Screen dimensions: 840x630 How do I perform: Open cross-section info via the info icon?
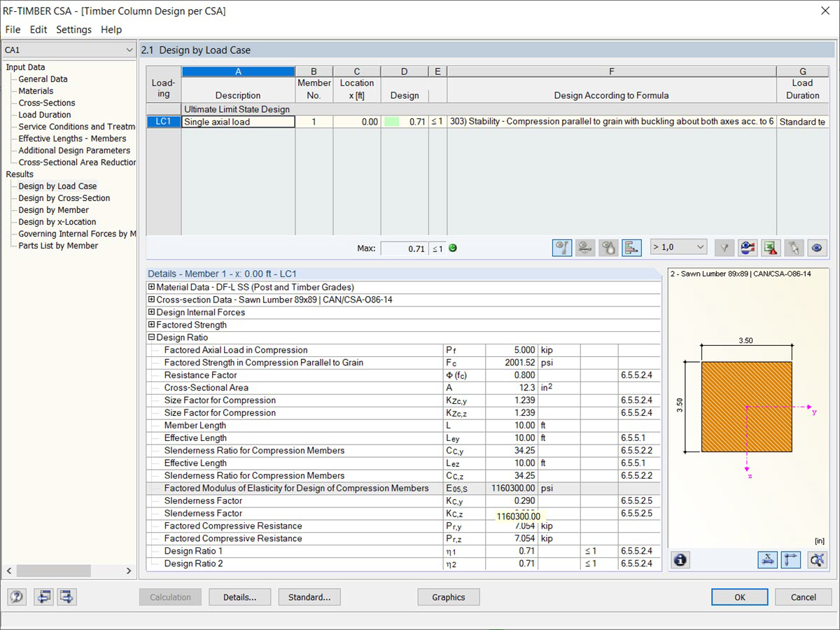click(680, 559)
